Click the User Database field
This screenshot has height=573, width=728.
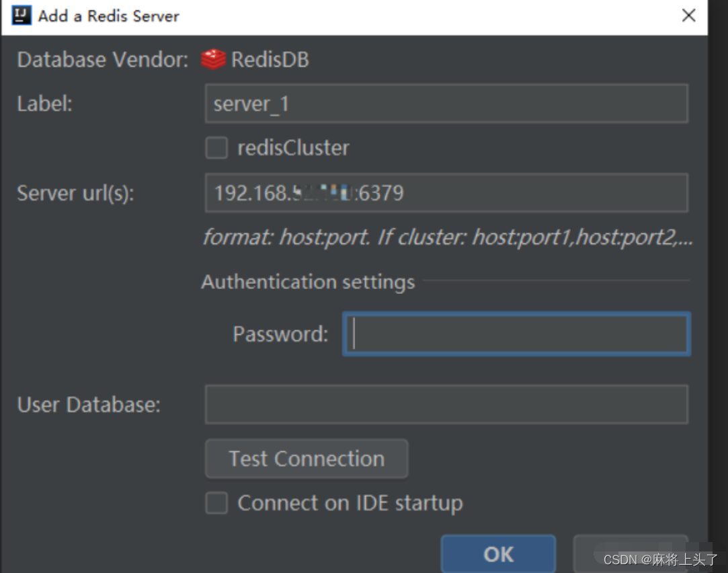[446, 404]
